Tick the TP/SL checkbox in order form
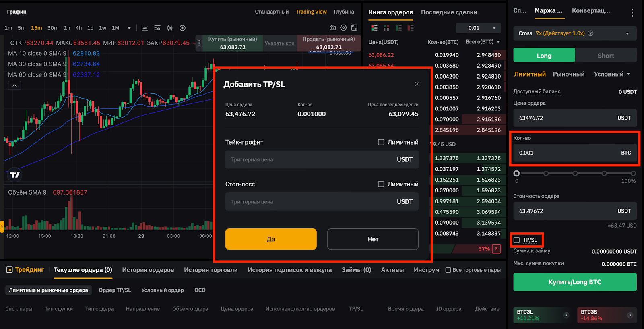 517,240
